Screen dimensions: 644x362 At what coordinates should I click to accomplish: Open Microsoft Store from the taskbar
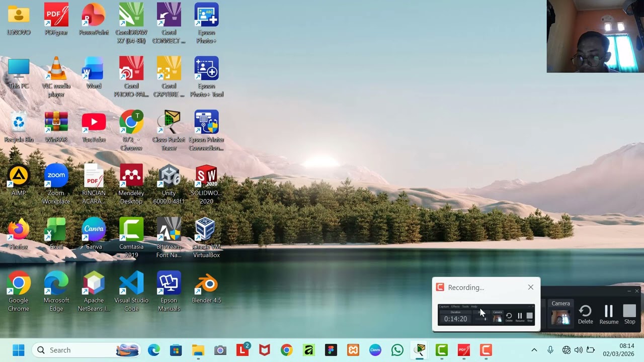point(176,350)
